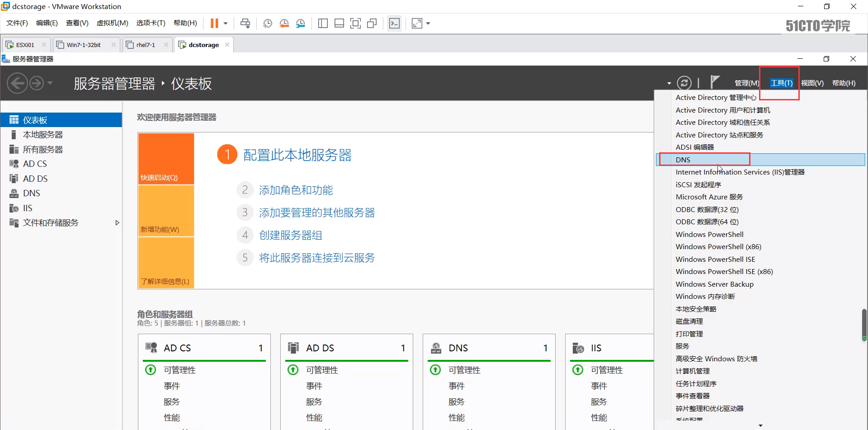Click the IIS tile icon
The width and height of the screenshot is (868, 430).
[x=578, y=348]
